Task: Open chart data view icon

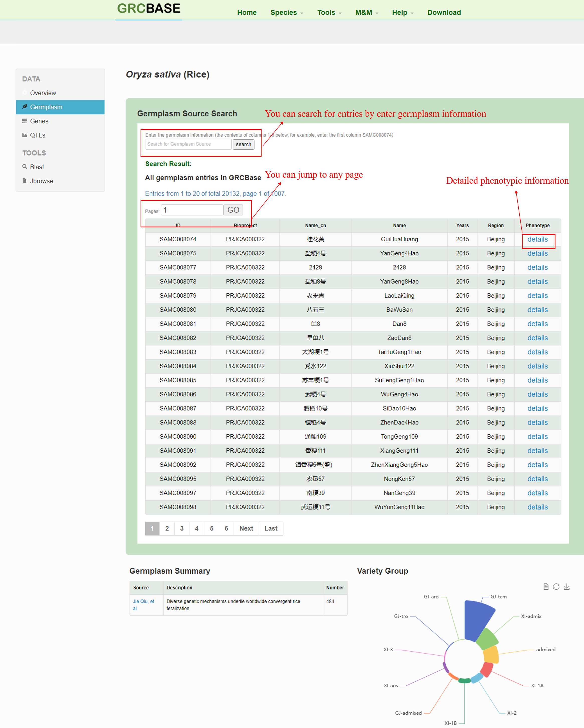Action: click(x=546, y=586)
